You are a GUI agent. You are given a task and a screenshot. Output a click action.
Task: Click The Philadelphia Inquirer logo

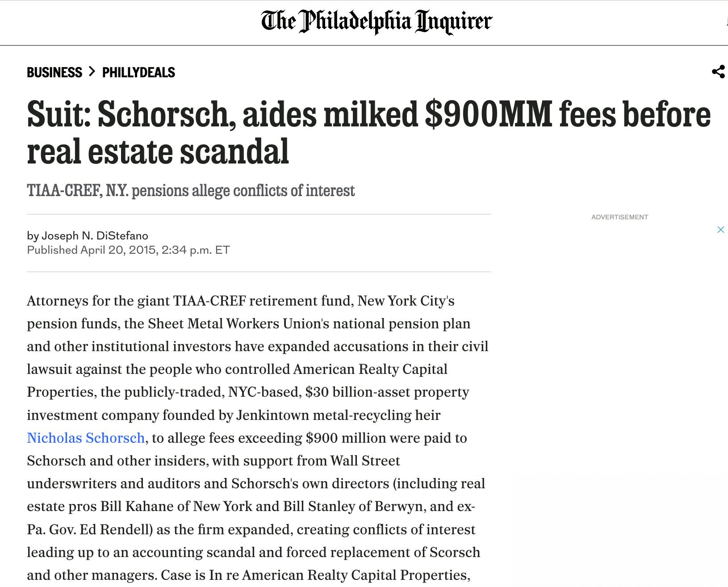coord(376,21)
